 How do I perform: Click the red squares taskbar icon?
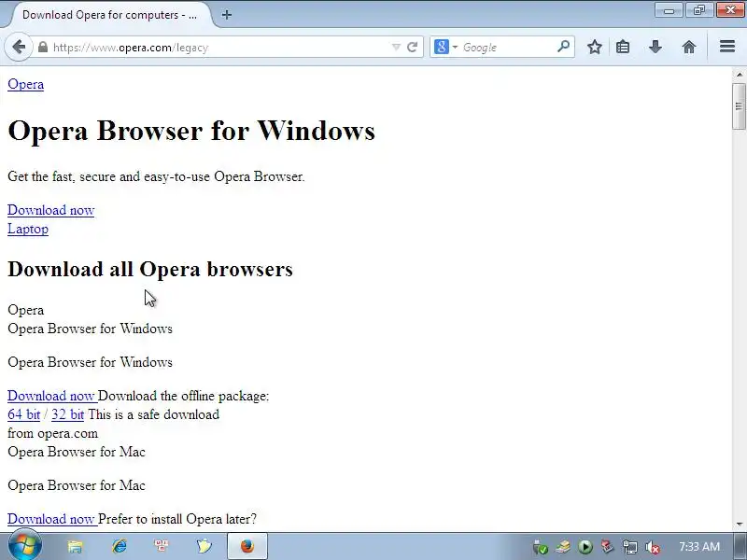click(x=161, y=546)
